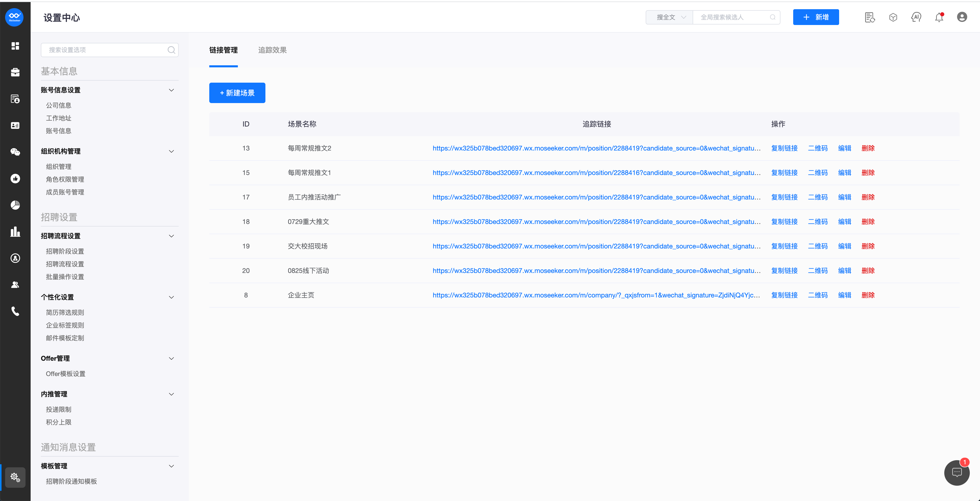980x501 pixels.
Task: Open 招聘阶段通知模板
Action: pyautogui.click(x=71, y=481)
